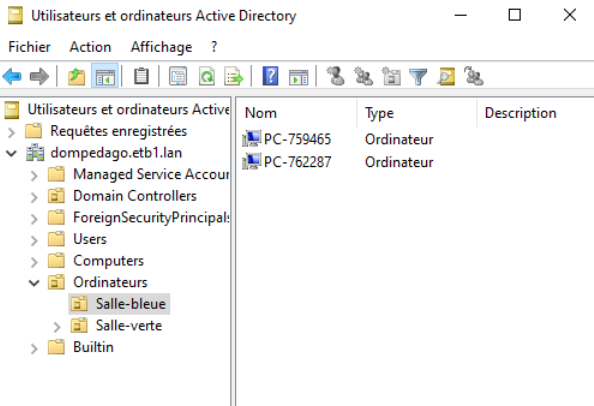Screen dimensions: 594x406
Task: Open the Fichier menu
Action: click(29, 47)
